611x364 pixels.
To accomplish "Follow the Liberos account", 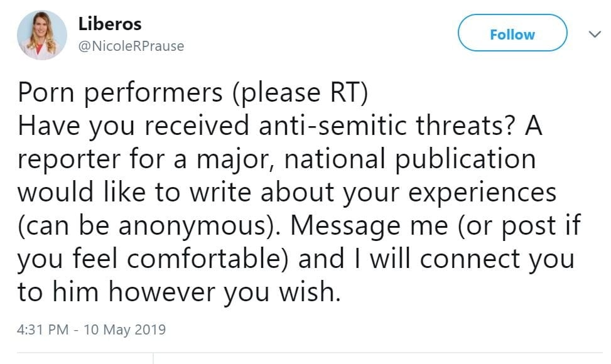I will click(512, 35).
